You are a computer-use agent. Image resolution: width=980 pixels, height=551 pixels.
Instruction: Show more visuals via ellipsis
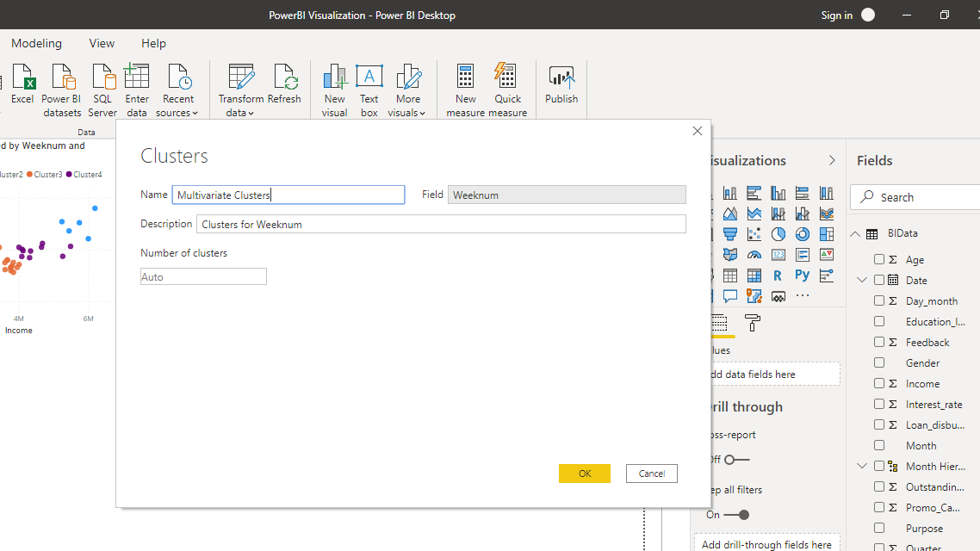(x=803, y=295)
